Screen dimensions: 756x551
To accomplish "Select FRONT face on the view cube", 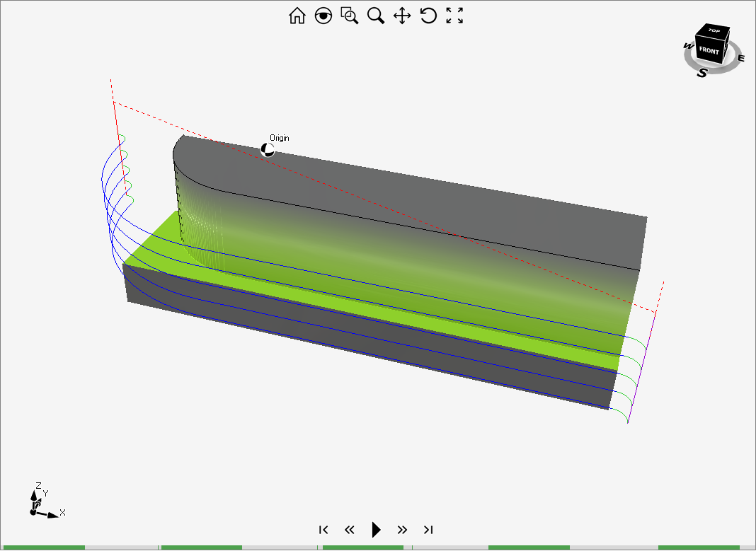I will (x=709, y=52).
